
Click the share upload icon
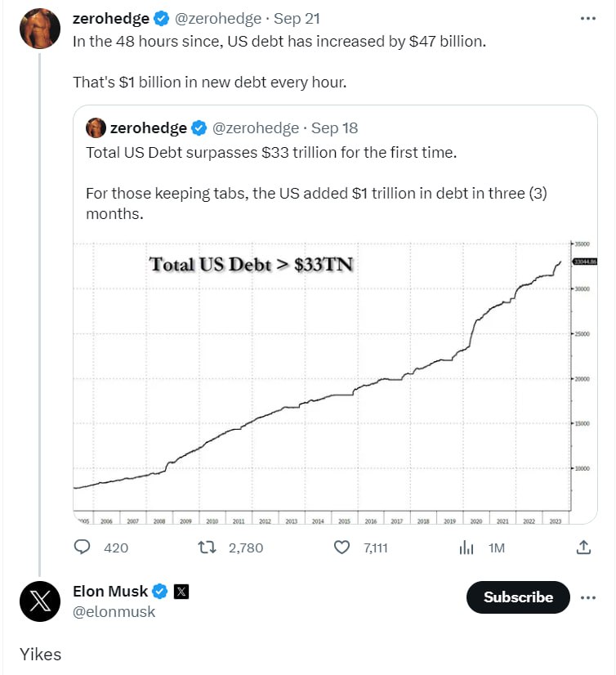(583, 548)
